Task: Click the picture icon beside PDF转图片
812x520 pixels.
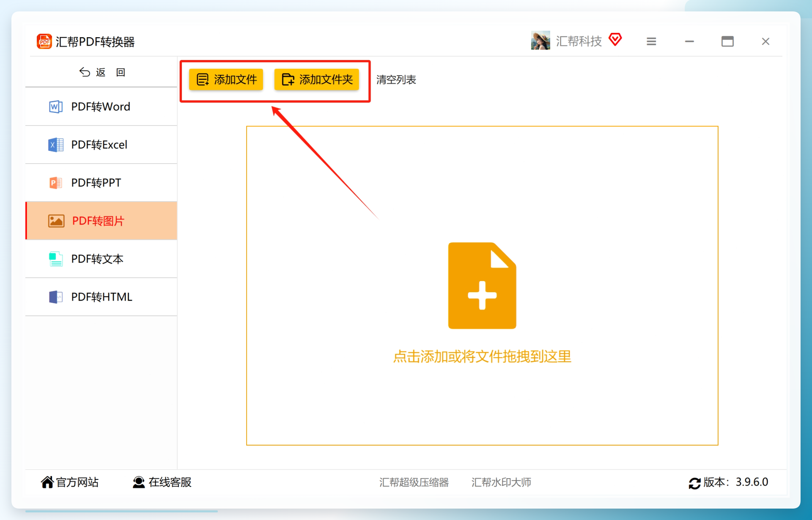Action: pos(56,221)
